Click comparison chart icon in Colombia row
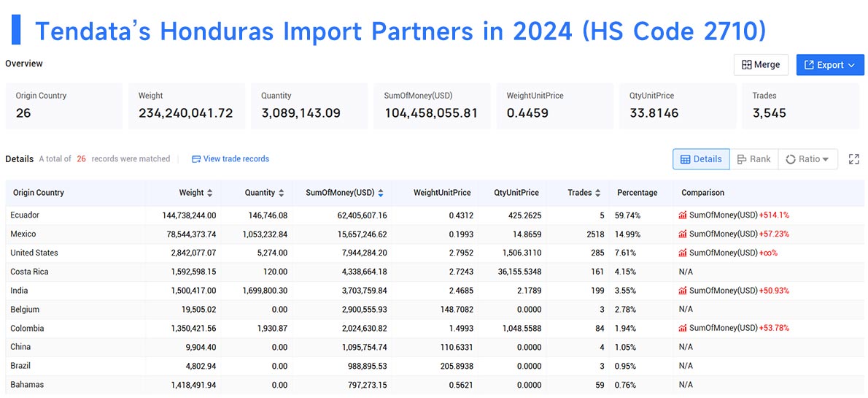This screenshot has height=398, width=868. click(683, 328)
